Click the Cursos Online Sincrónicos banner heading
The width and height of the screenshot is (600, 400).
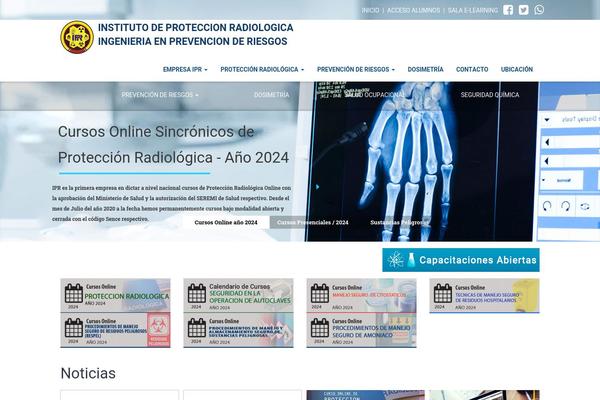pyautogui.click(x=173, y=145)
